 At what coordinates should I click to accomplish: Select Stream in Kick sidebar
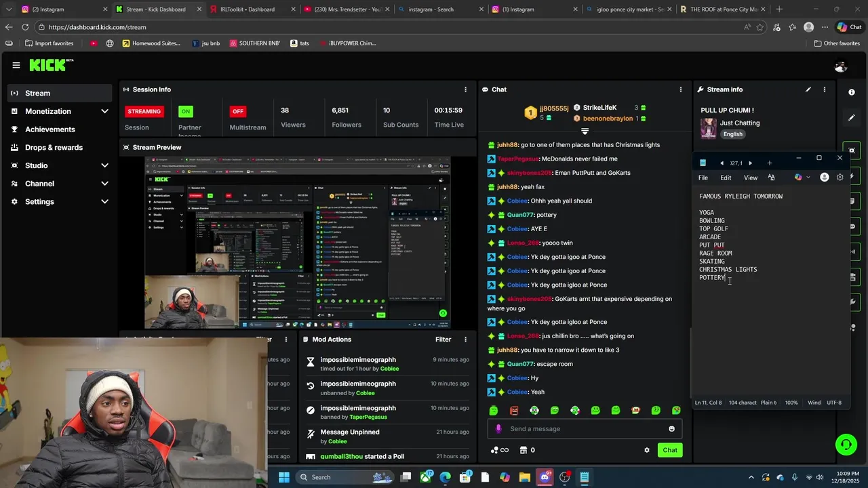click(x=60, y=94)
